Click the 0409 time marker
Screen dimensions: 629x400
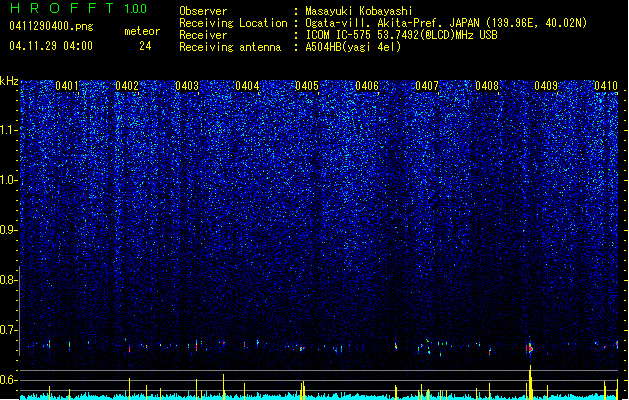[546, 86]
